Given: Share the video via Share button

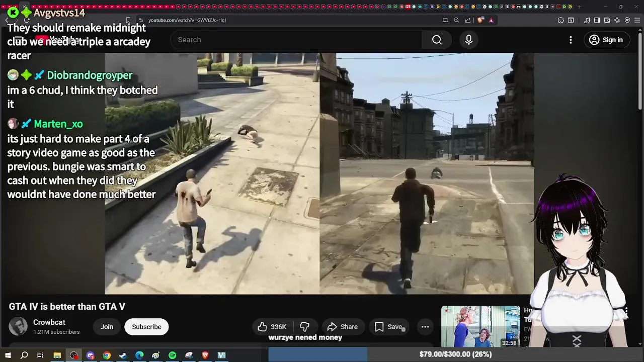Looking at the screenshot, I should click(x=343, y=327).
